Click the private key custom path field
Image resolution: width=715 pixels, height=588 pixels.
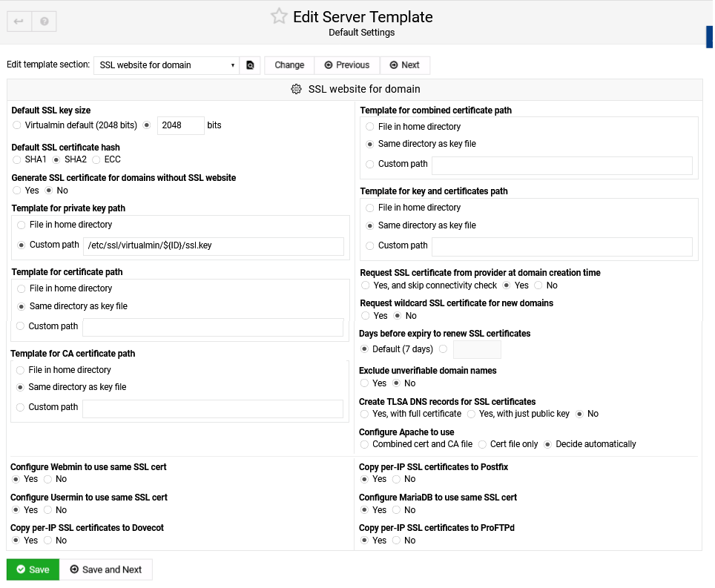pos(214,245)
